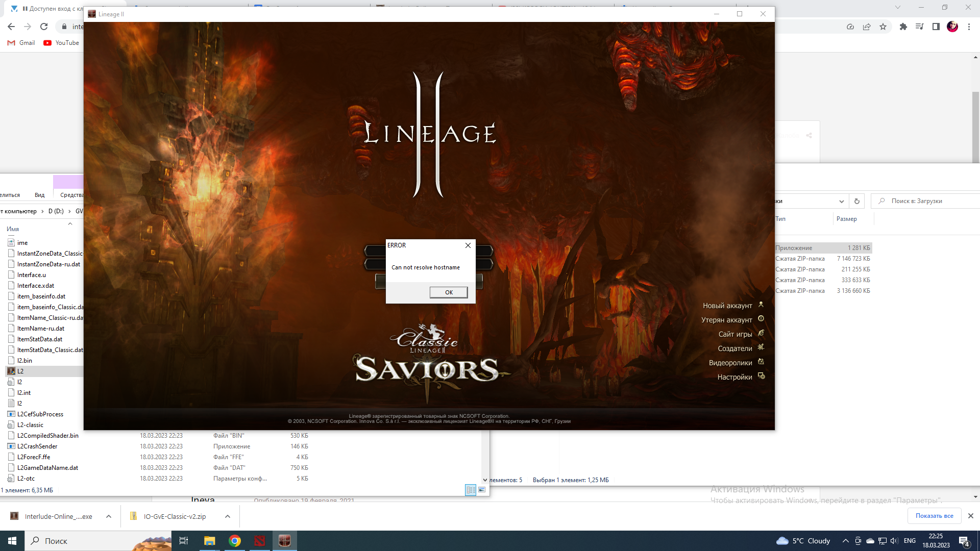Open Сайт игры link in Lineage
980x551 pixels.
[735, 334]
